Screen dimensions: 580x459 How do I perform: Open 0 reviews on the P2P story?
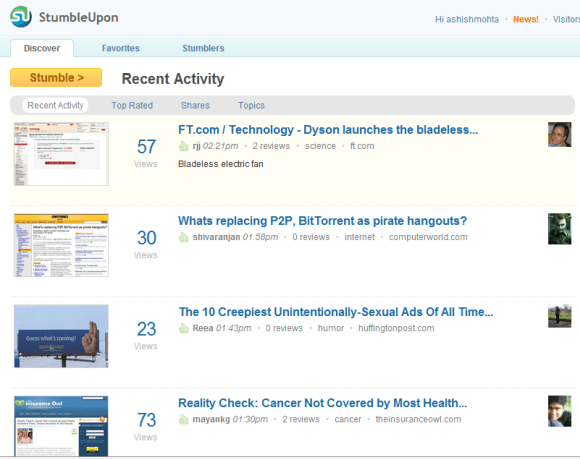coord(311,237)
